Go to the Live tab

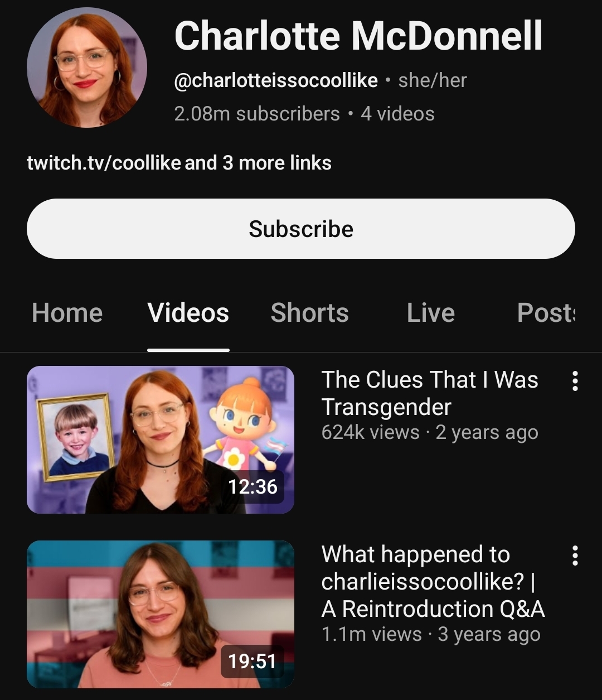click(x=431, y=312)
